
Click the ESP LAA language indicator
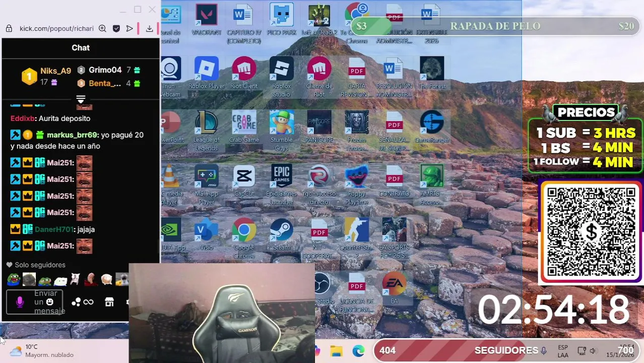[x=563, y=351]
